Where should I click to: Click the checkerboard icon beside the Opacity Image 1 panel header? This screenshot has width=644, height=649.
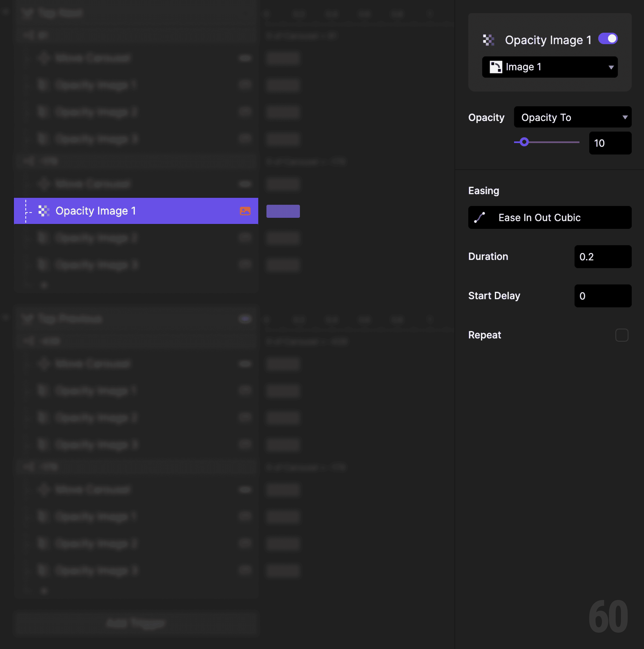coord(489,40)
